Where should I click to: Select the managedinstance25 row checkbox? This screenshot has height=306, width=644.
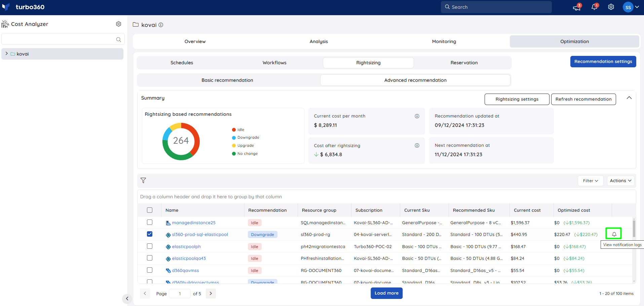(x=150, y=222)
